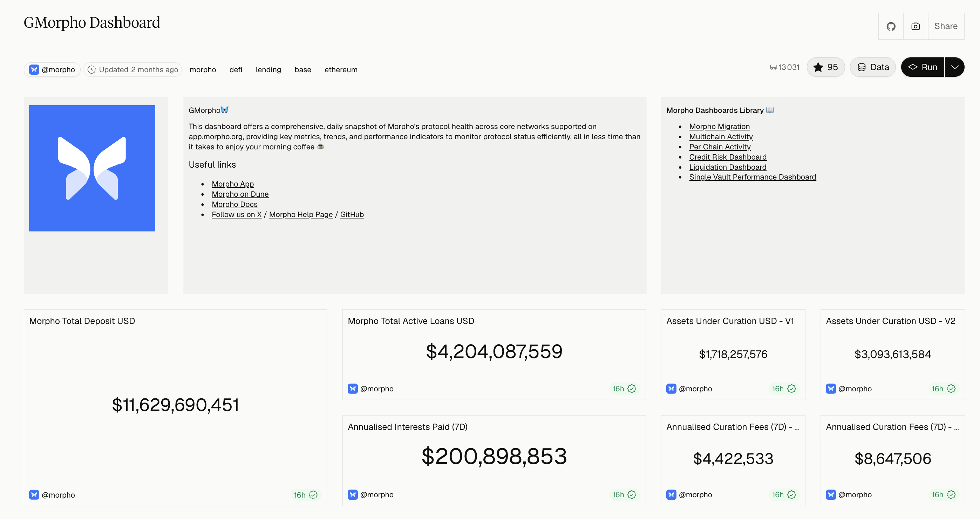Click @morpho icon in Curation V1 card
Viewport: 980px width, 519px height.
672,389
